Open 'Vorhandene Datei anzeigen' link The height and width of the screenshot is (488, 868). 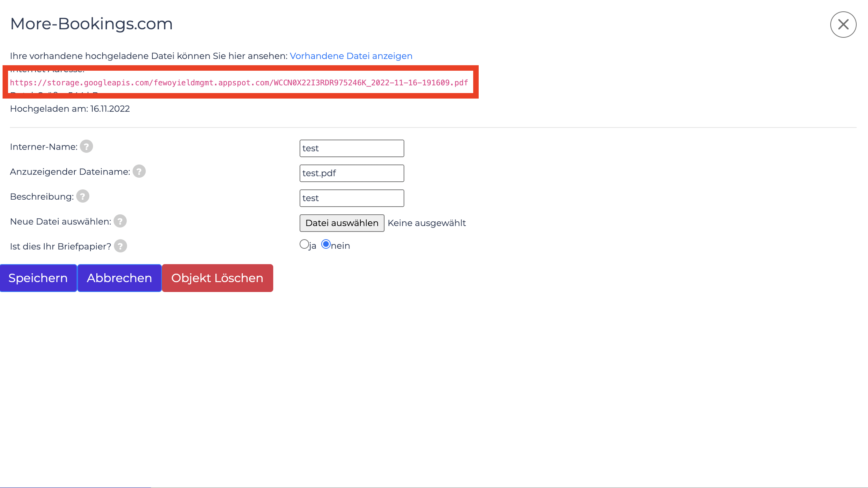tap(351, 56)
